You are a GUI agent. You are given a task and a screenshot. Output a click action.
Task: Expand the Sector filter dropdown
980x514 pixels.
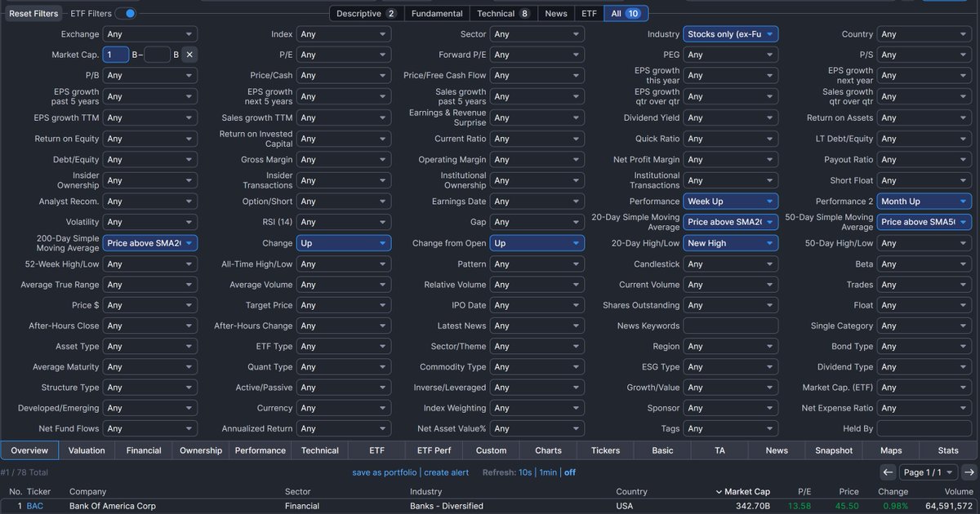[537, 34]
